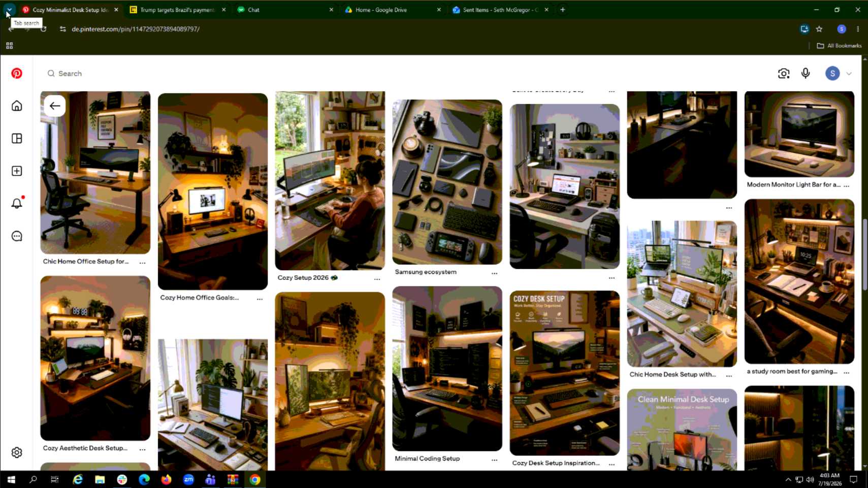Image resolution: width=868 pixels, height=488 pixels.
Task: Open a new browser tab
Action: (563, 10)
